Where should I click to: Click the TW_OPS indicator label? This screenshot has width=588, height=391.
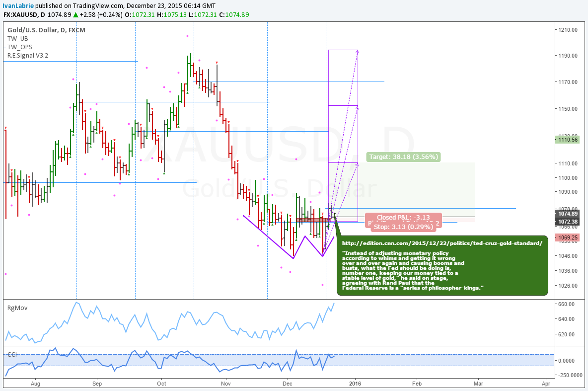(x=19, y=47)
